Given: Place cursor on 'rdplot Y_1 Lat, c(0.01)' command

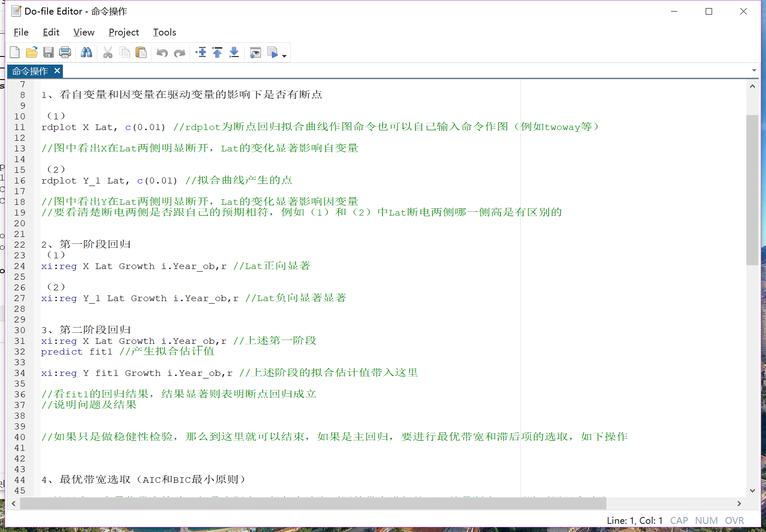Looking at the screenshot, I should [109, 180].
